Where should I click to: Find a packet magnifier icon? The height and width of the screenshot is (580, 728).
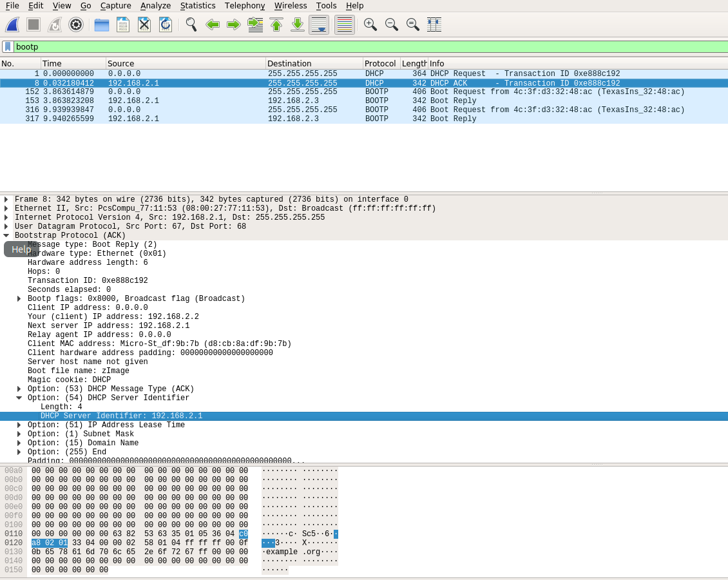[191, 24]
